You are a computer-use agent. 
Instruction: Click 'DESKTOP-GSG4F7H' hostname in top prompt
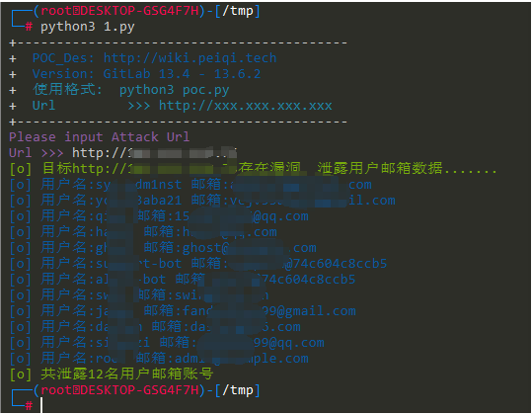(x=140, y=11)
